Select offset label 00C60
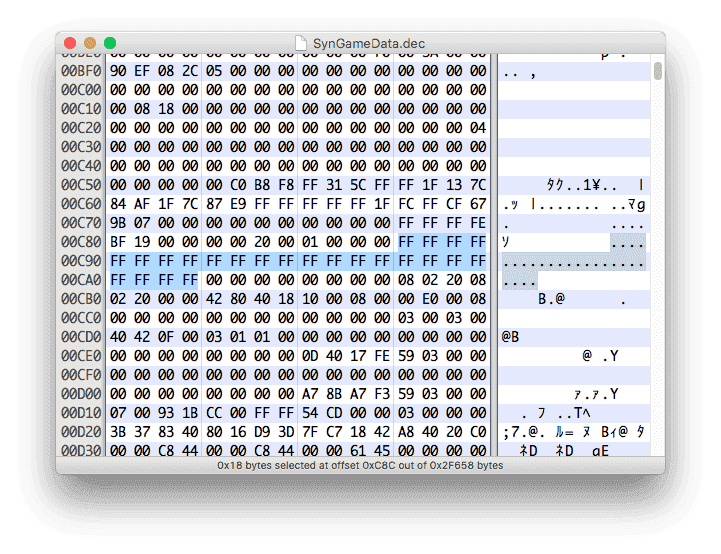 pos(81,204)
